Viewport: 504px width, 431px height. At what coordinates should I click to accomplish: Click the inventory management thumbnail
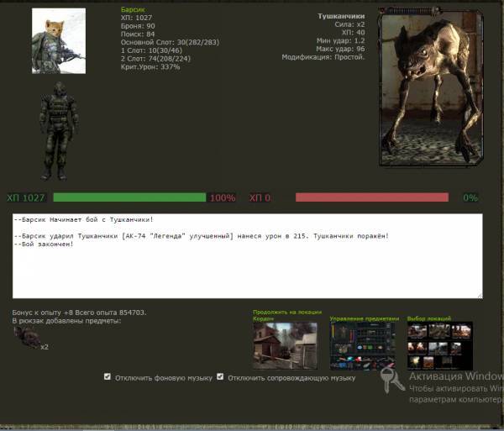[362, 346]
